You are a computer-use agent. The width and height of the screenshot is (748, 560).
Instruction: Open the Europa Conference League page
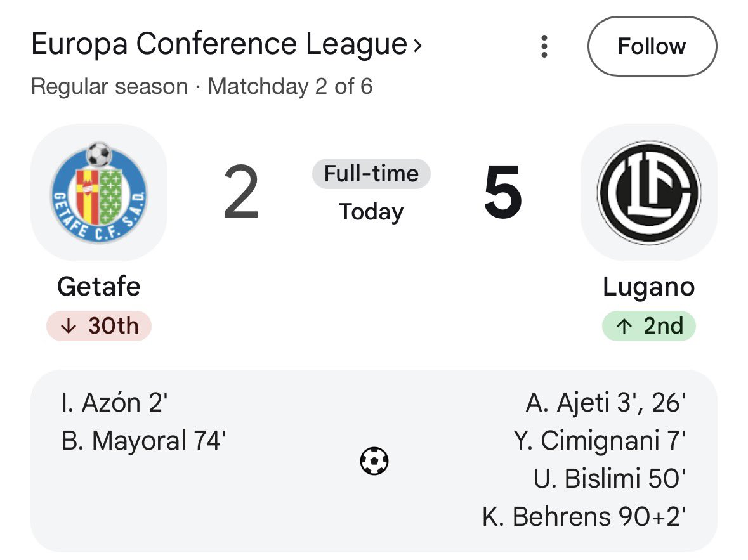(x=219, y=44)
